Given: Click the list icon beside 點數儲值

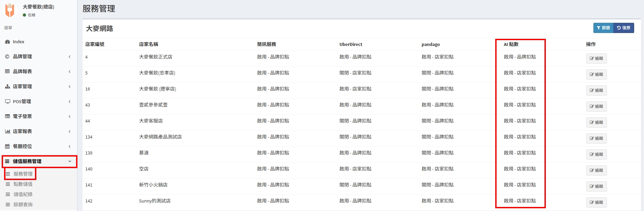Looking at the screenshot, I should 8,184.
